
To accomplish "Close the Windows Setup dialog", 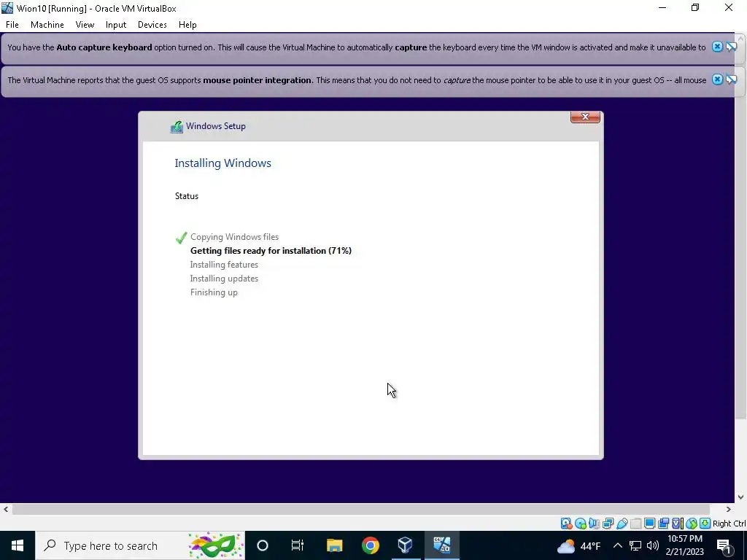I will 585,117.
